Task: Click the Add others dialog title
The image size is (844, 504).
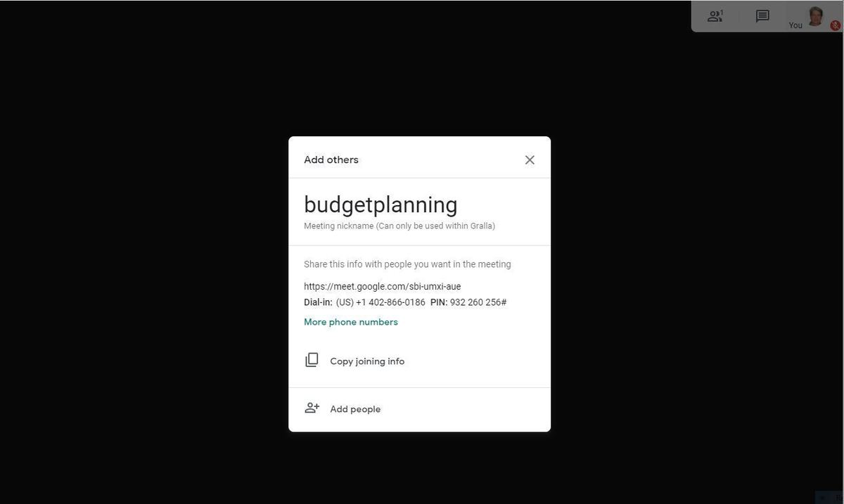Action: coord(331,160)
